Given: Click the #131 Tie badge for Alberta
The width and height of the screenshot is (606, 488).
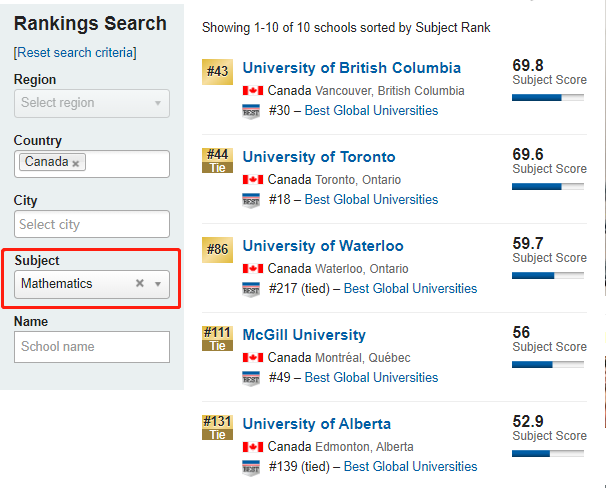Looking at the screenshot, I should point(217,427).
